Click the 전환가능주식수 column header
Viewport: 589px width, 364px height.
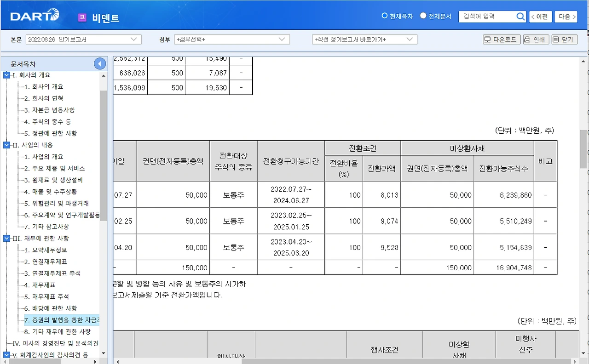click(x=504, y=169)
